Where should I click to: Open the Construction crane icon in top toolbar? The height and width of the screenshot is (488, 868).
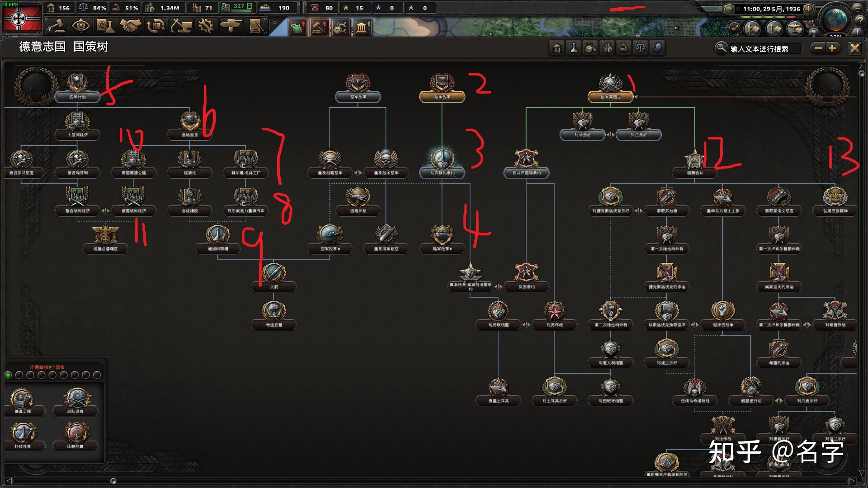tap(181, 26)
